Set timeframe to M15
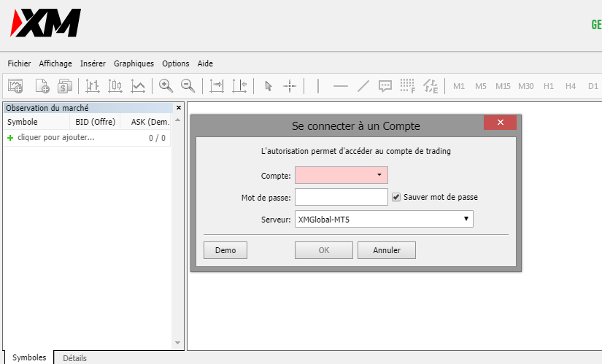 click(x=503, y=86)
